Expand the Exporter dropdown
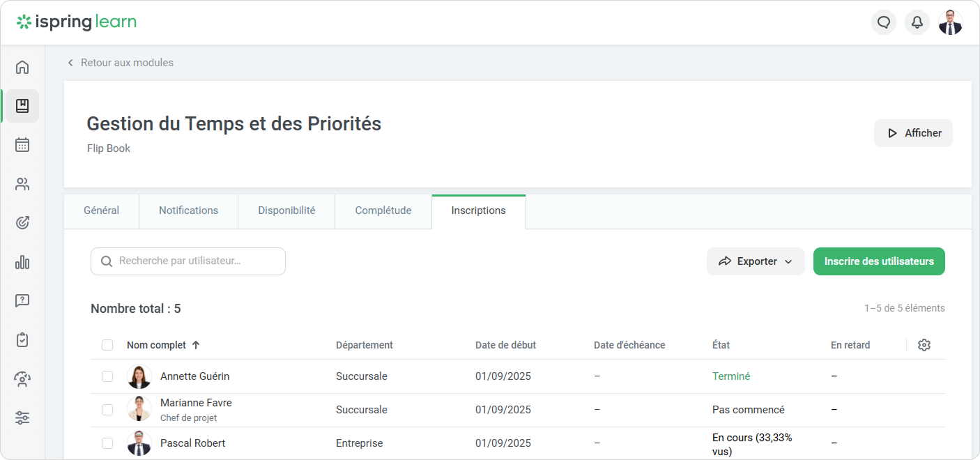980x460 pixels. point(756,261)
